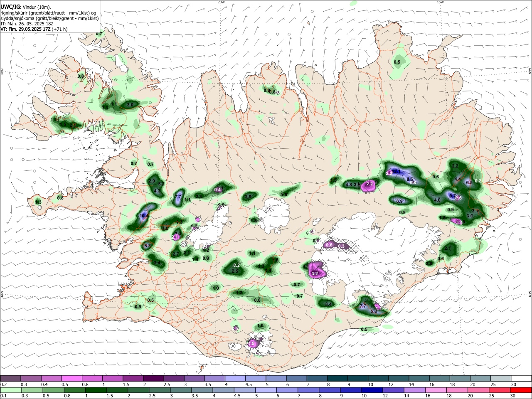Click the 6.9 precipitation value
The width and height of the screenshot is (532, 399).
pyautogui.click(x=400, y=201)
